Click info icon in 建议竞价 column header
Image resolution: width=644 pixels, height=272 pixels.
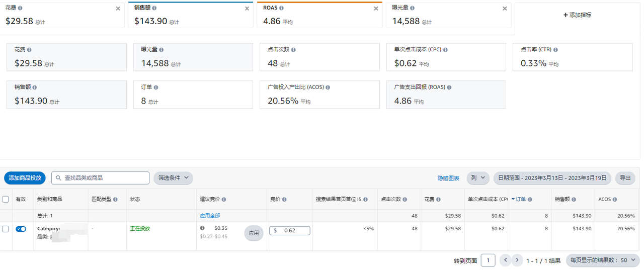click(x=224, y=200)
